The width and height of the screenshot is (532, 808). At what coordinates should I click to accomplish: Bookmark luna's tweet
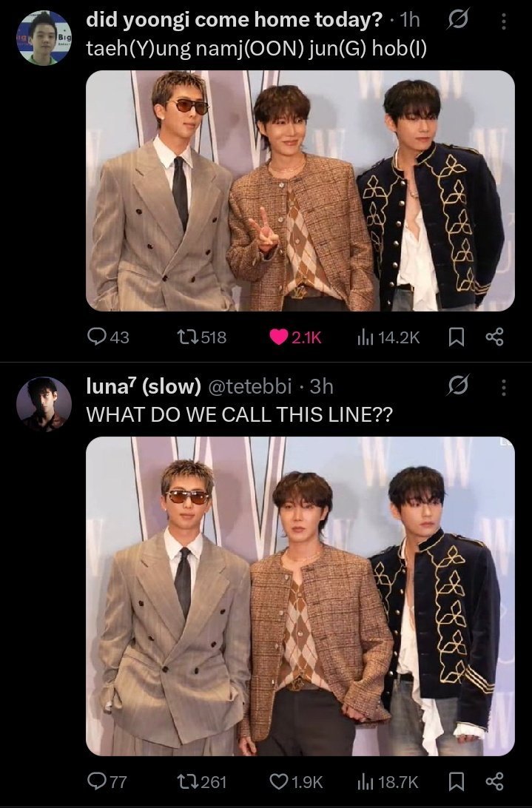pyautogui.click(x=457, y=781)
